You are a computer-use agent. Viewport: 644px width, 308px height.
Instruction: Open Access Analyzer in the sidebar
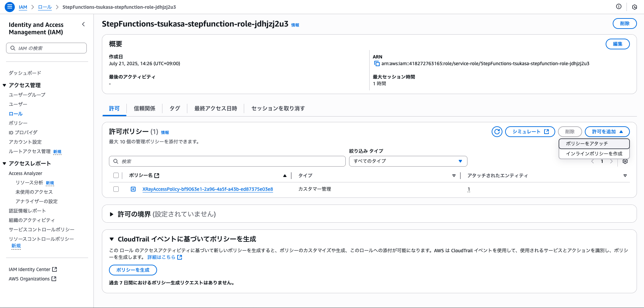coord(26,173)
